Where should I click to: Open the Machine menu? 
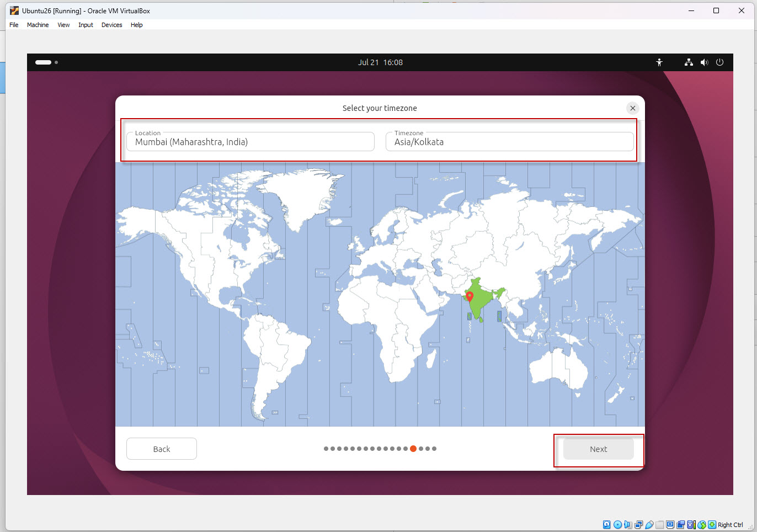click(x=38, y=25)
